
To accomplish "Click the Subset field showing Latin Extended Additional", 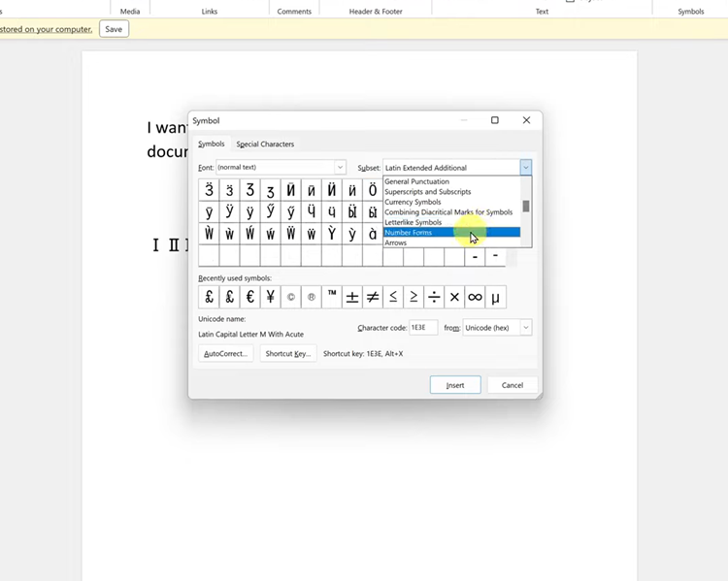I will (451, 168).
